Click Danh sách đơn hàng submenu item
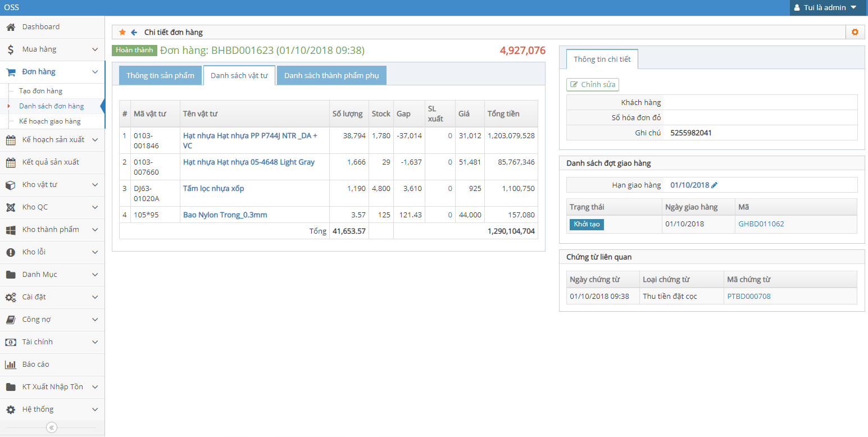868x437 pixels. 51,106
